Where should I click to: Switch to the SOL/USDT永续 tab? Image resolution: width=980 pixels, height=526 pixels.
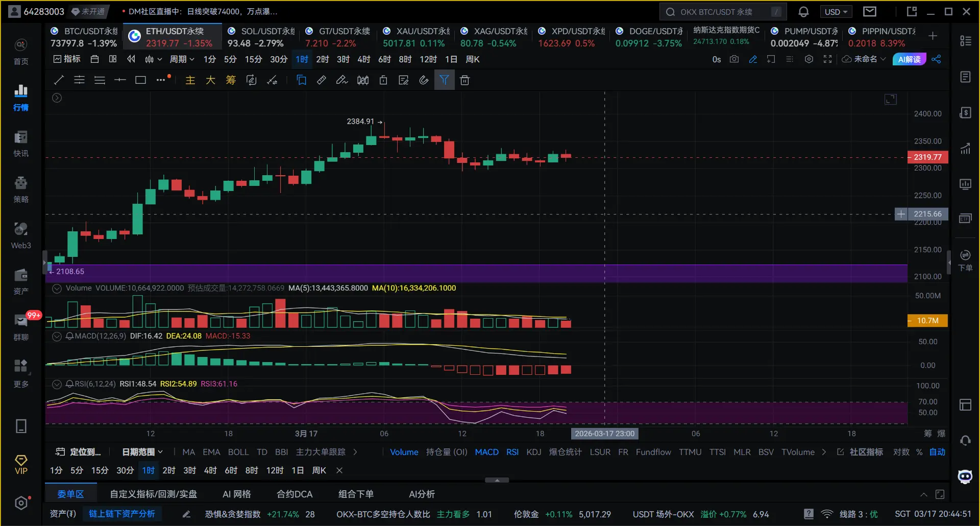[x=261, y=37]
